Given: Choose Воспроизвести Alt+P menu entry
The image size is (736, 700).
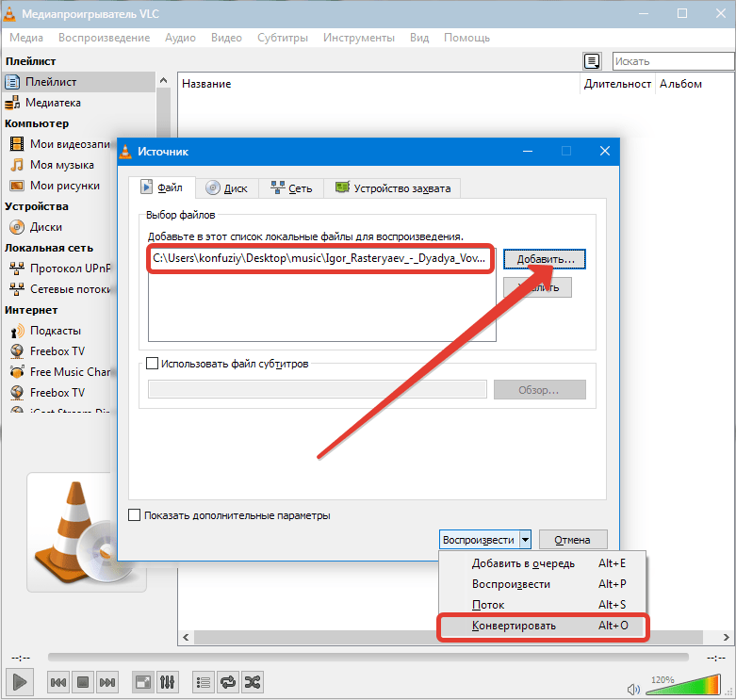Looking at the screenshot, I should tap(543, 583).
